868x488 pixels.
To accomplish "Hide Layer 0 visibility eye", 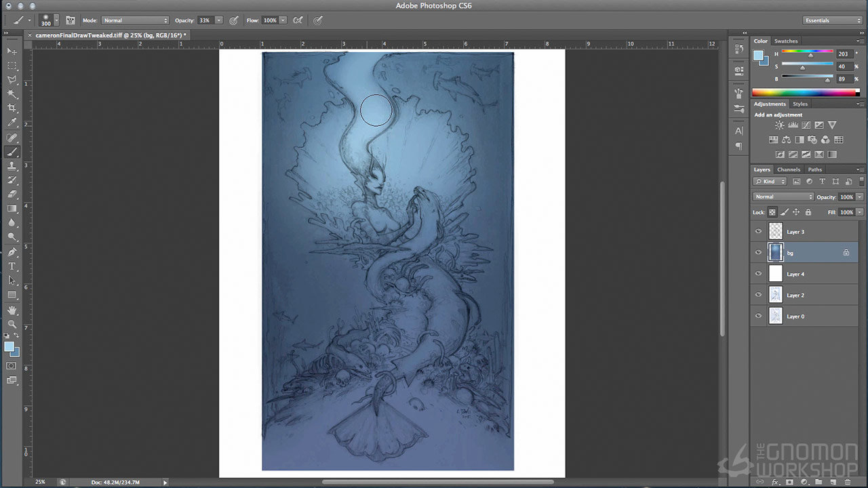I will 758,316.
